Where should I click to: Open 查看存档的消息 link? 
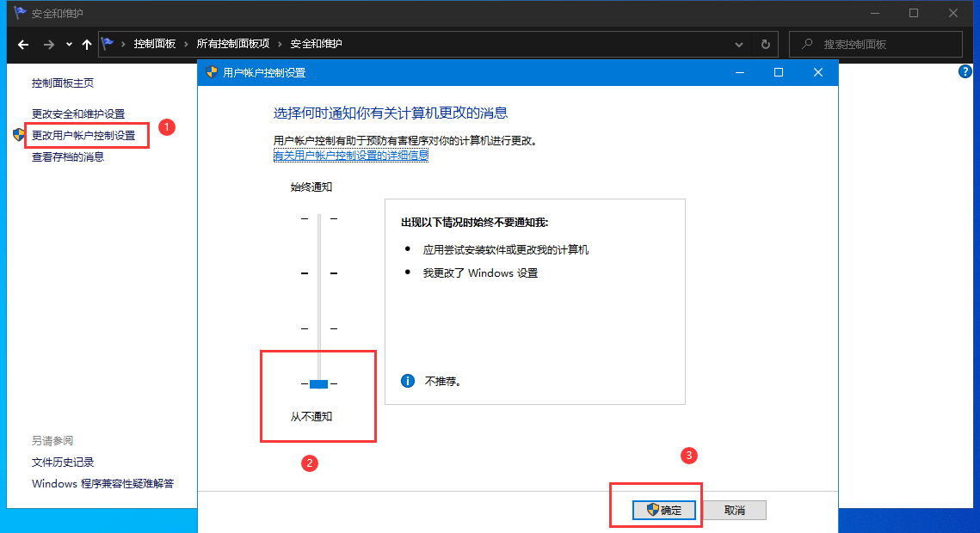click(x=67, y=156)
